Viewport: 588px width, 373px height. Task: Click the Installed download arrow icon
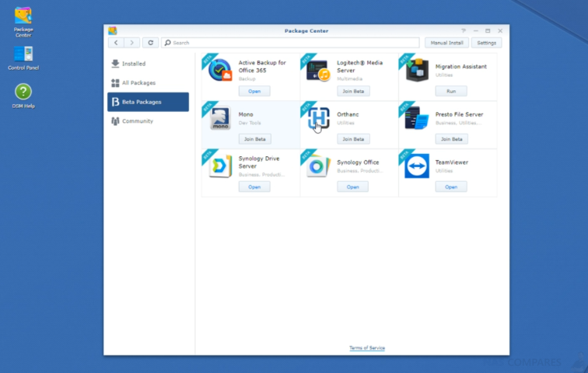[115, 64]
